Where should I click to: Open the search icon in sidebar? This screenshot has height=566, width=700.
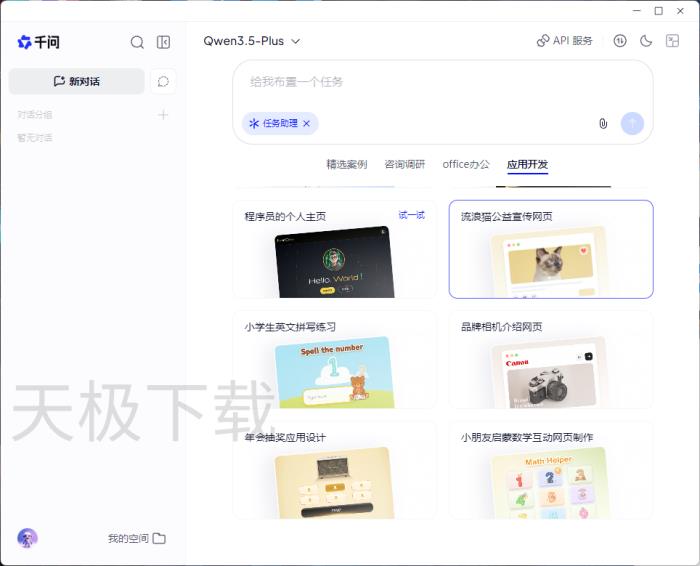tap(137, 42)
